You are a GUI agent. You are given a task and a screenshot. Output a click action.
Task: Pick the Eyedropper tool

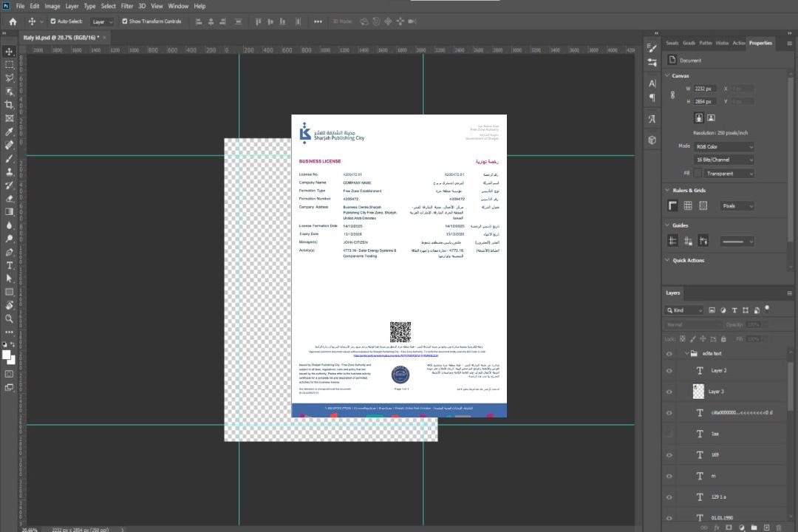pyautogui.click(x=10, y=132)
